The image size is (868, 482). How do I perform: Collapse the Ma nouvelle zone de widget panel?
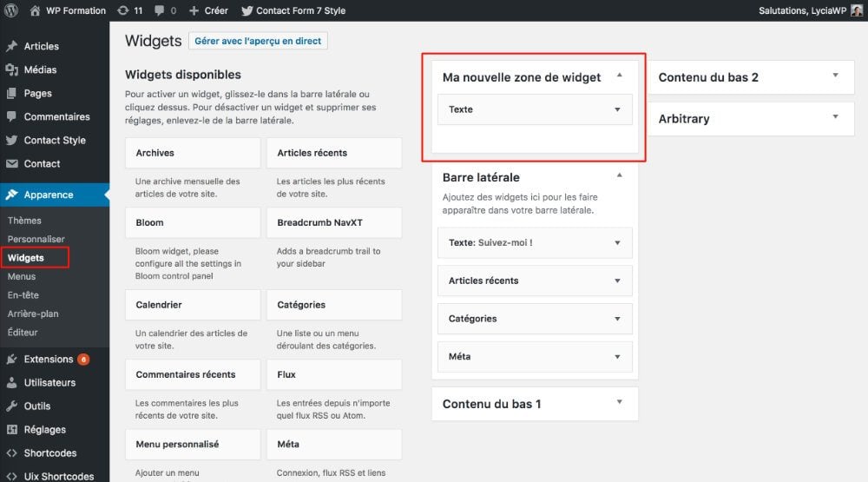619,76
